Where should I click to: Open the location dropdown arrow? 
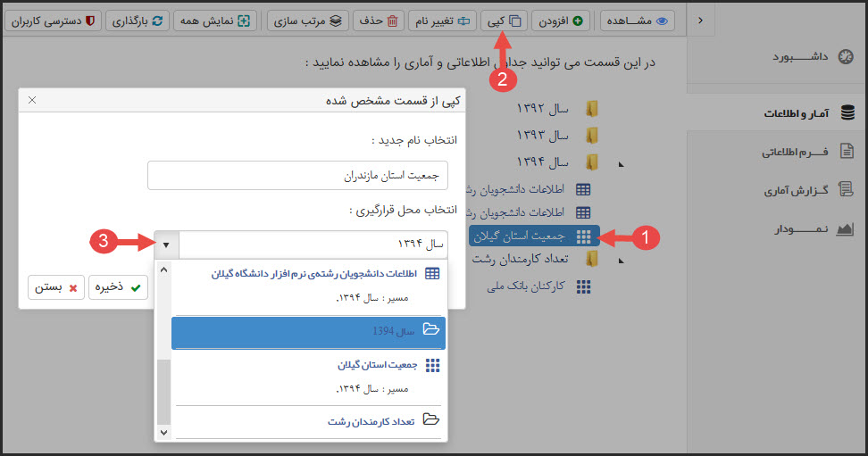point(166,244)
